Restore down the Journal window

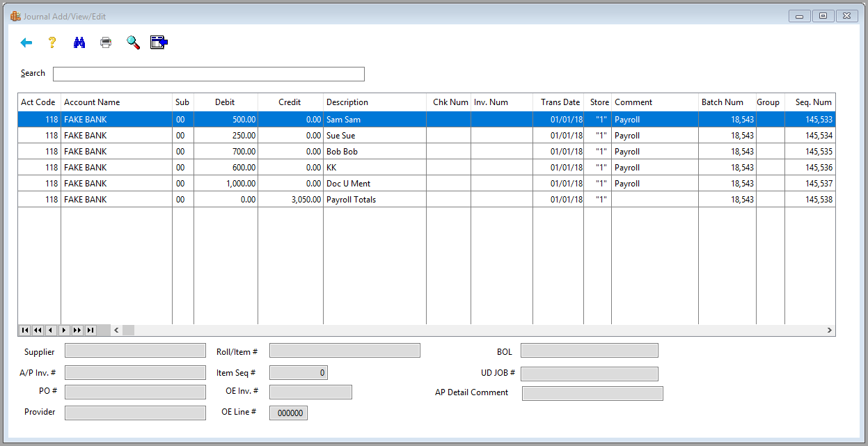point(823,15)
